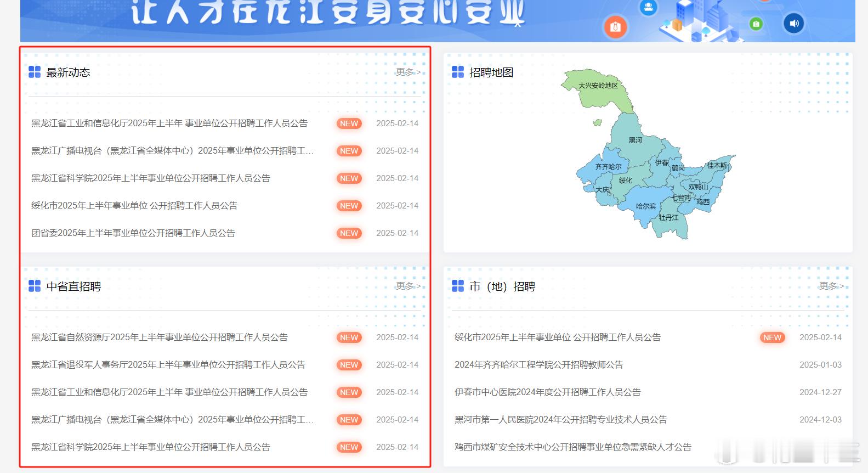Image resolution: width=868 pixels, height=473 pixels.
Task: Click the dark blue speaker icon in banner
Action: click(x=793, y=23)
